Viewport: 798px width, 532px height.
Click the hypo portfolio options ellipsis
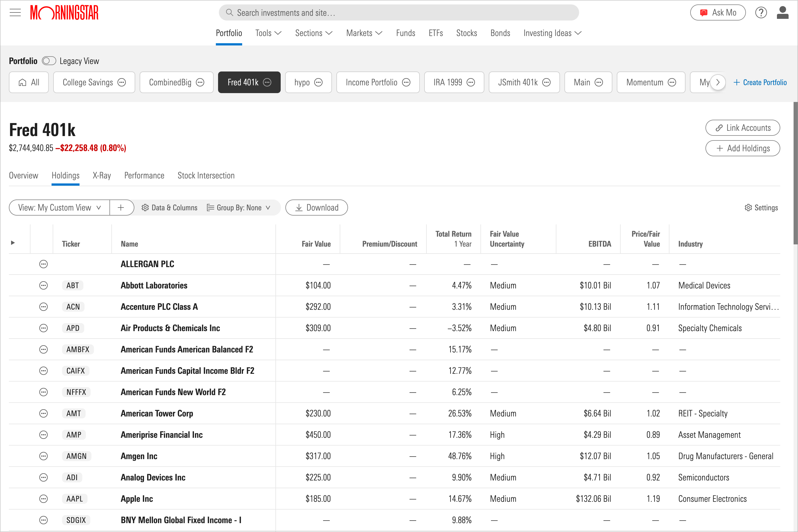[x=318, y=83]
